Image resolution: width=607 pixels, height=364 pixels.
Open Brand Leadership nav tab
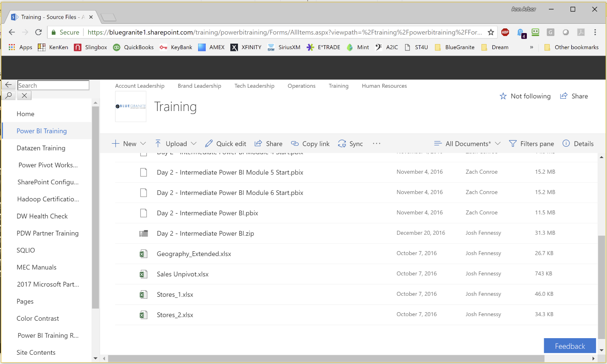(x=199, y=86)
